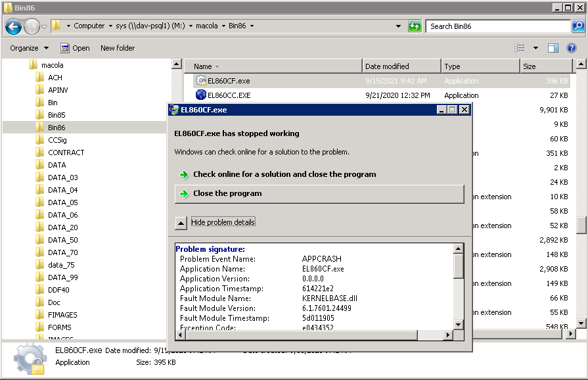Click the DATA_20 folder icon
Screen dimensions: 588x380
click(40, 227)
